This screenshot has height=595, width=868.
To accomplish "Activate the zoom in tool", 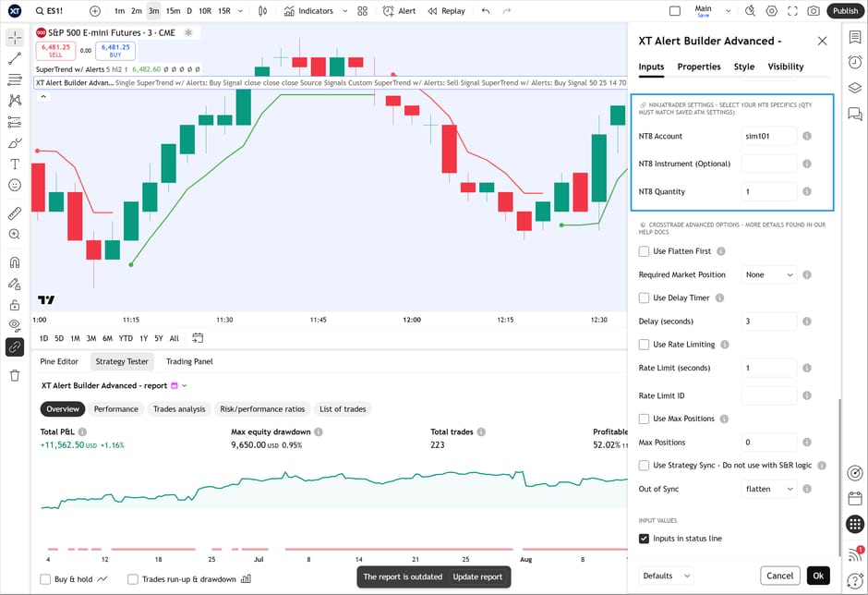I will point(15,235).
